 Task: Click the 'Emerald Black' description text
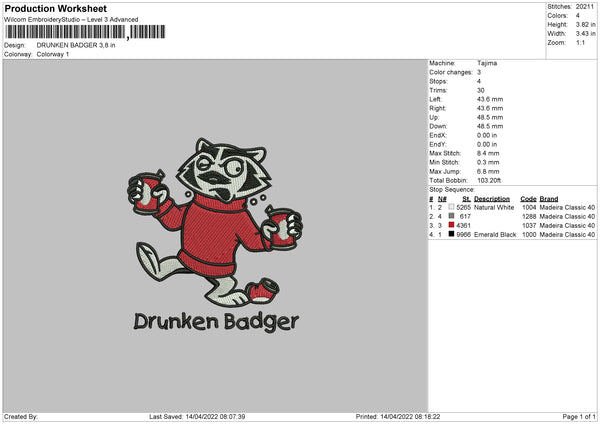click(495, 235)
